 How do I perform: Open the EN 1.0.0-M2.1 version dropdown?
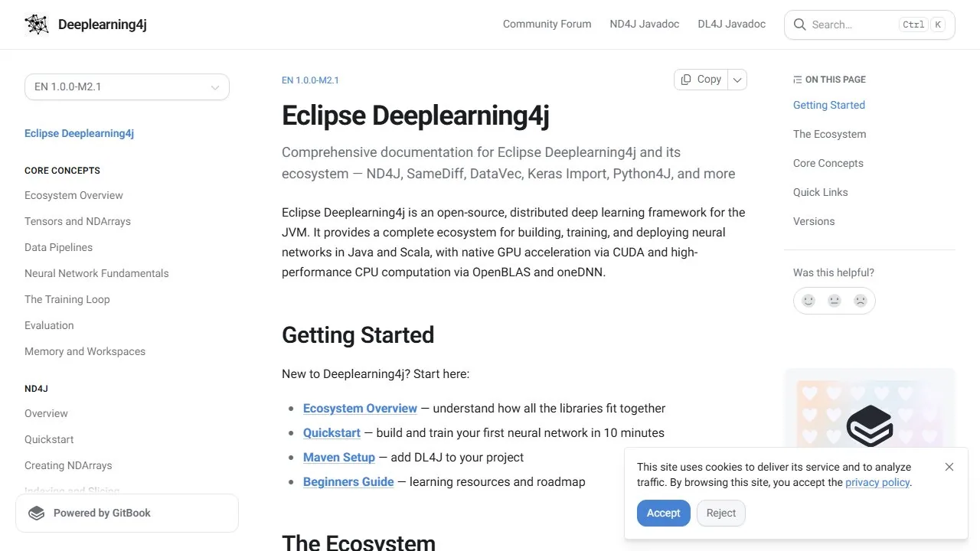point(127,86)
